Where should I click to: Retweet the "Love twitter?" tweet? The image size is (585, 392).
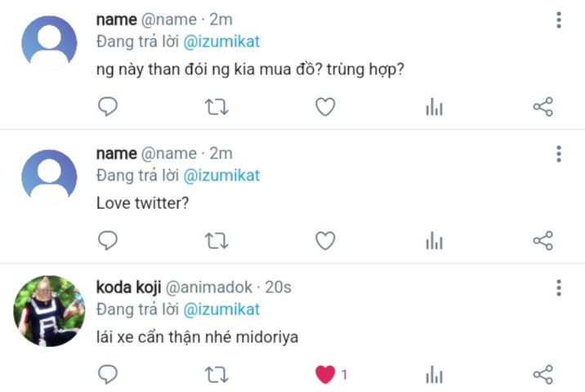217,240
